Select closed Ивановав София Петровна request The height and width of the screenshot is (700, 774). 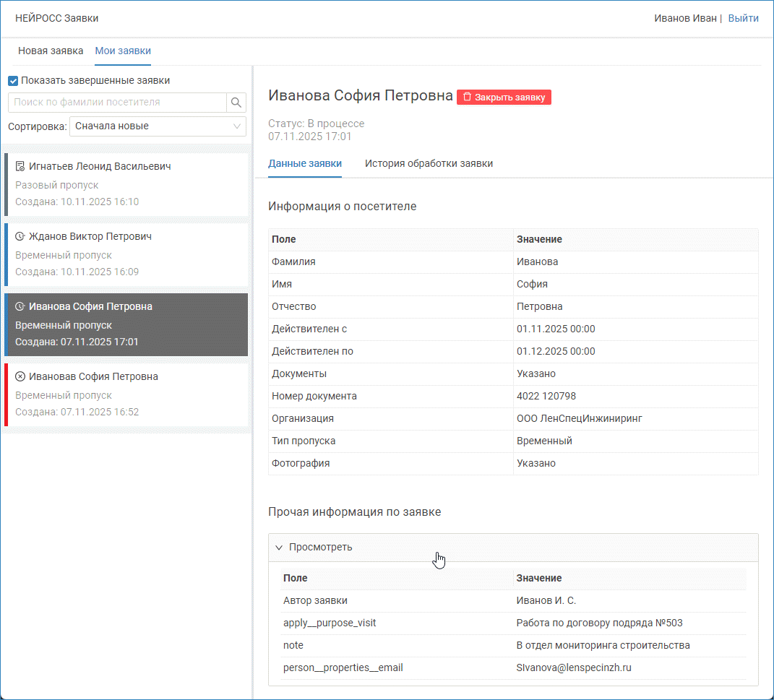coord(126,394)
